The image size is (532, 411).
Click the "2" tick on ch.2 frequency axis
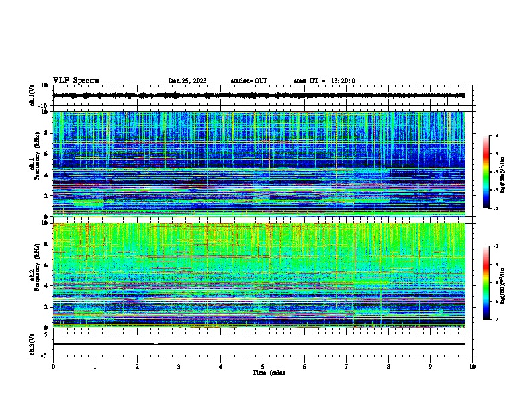[x=46, y=307]
